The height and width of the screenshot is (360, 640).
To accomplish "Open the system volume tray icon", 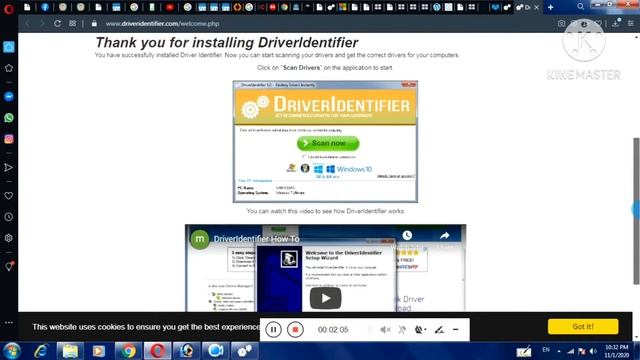I will [593, 351].
